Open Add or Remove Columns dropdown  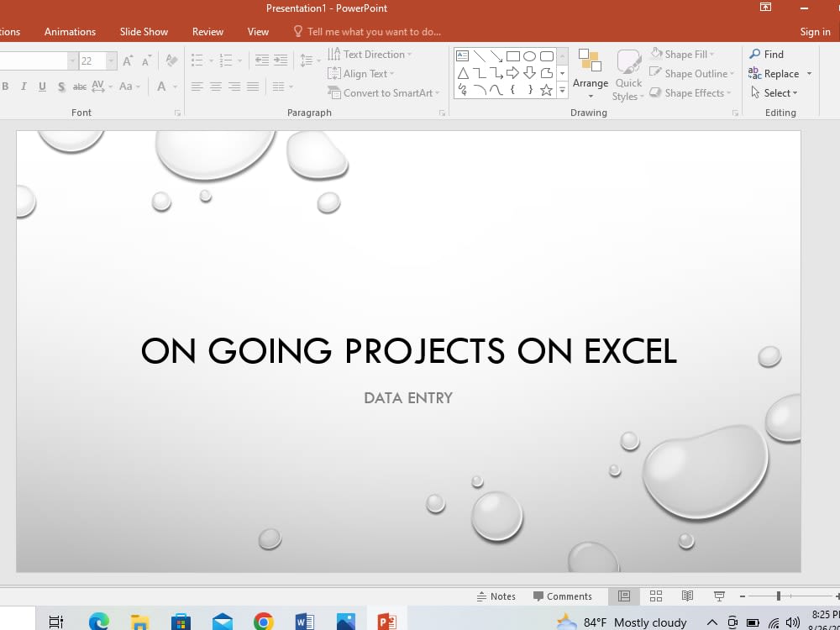coord(283,87)
